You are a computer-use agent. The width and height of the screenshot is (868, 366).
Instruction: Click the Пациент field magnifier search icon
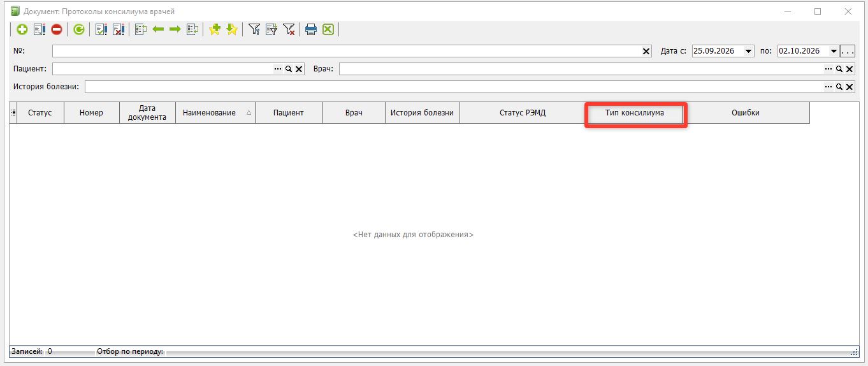pyautogui.click(x=289, y=69)
